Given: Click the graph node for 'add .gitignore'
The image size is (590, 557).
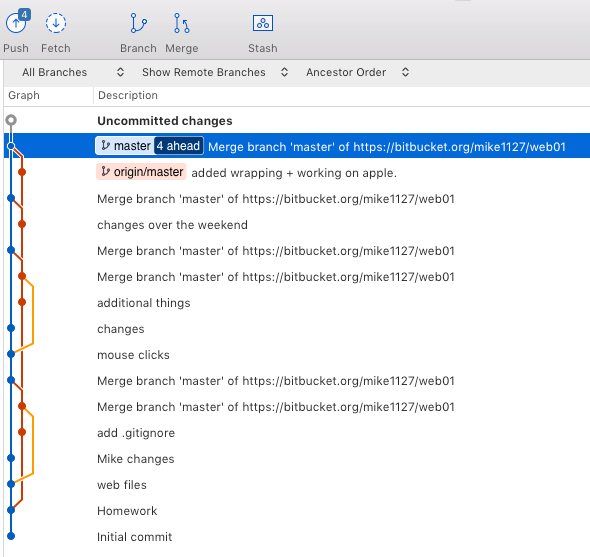Looking at the screenshot, I should 22,432.
